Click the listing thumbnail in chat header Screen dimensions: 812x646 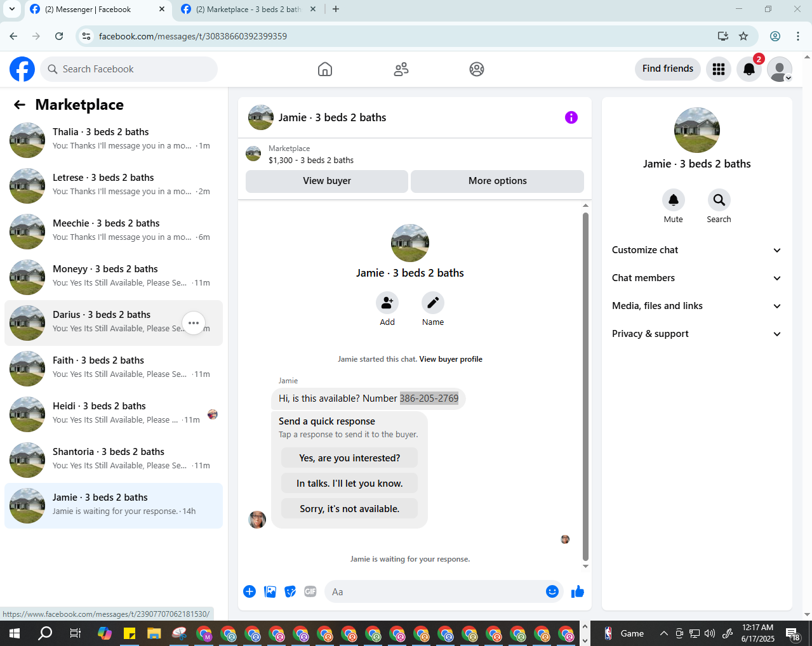pyautogui.click(x=261, y=117)
